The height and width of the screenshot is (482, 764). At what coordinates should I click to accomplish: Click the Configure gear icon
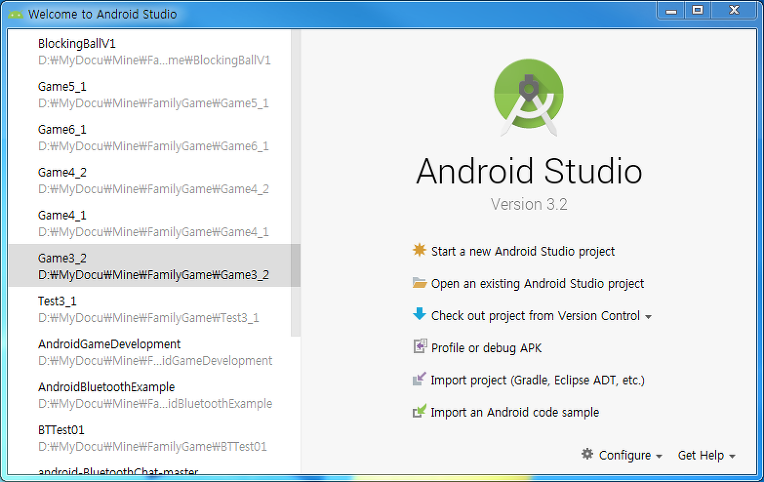tap(587, 454)
